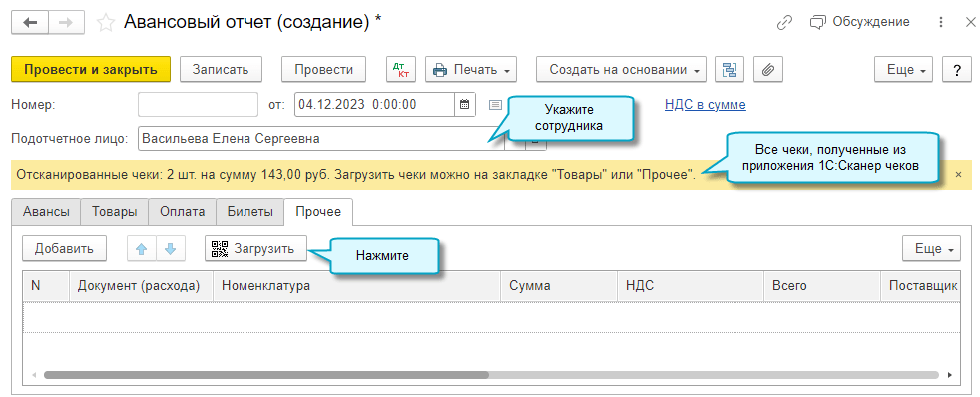Open attached files via the paperclip icon
Image resolution: width=980 pixels, height=397 pixels.
pyautogui.click(x=768, y=69)
